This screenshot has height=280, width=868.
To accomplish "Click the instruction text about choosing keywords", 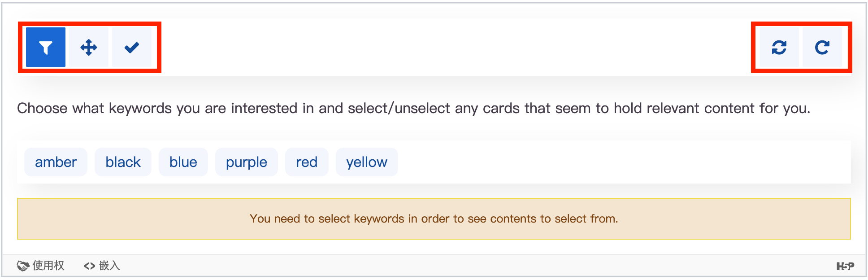I will 413,108.
